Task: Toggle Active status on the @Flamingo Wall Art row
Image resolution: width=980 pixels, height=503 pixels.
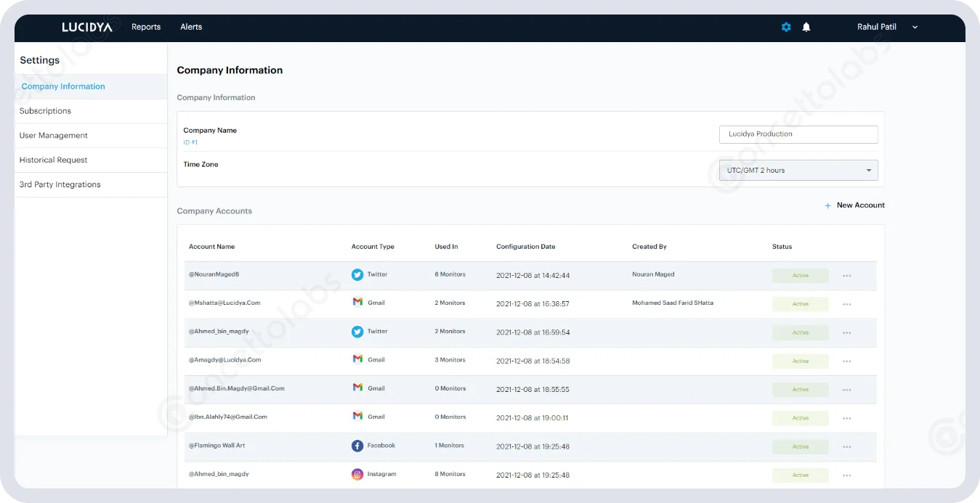Action: (x=800, y=446)
